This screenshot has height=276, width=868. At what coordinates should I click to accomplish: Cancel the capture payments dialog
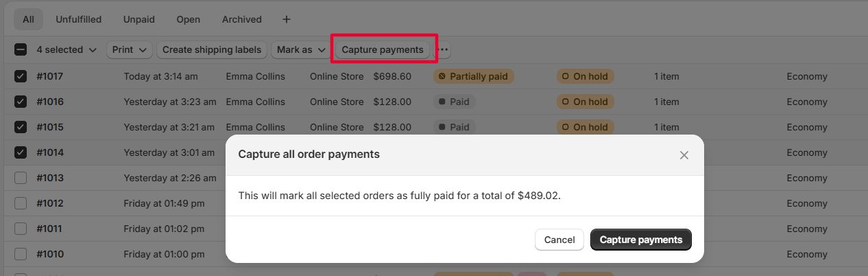coord(559,240)
